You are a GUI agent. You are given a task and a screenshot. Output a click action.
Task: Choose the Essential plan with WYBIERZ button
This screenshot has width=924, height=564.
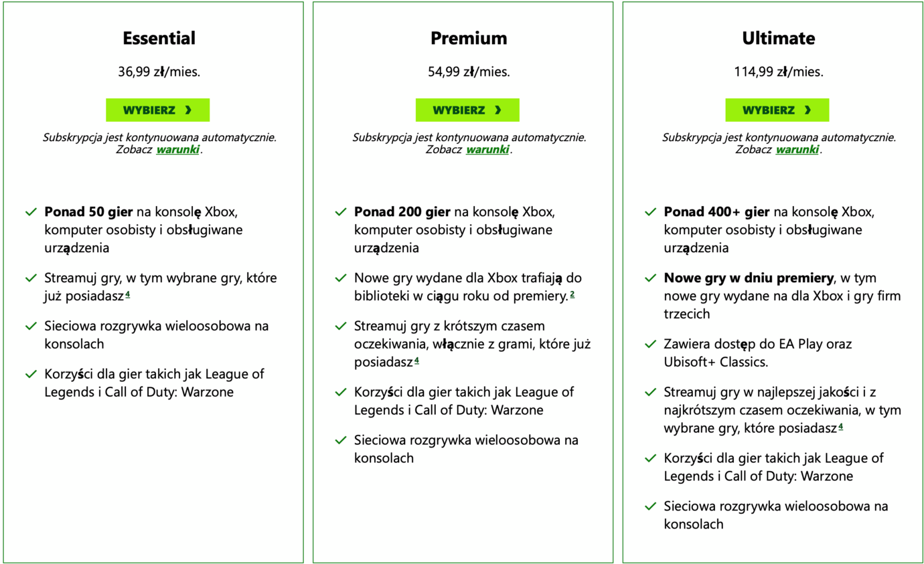[157, 110]
